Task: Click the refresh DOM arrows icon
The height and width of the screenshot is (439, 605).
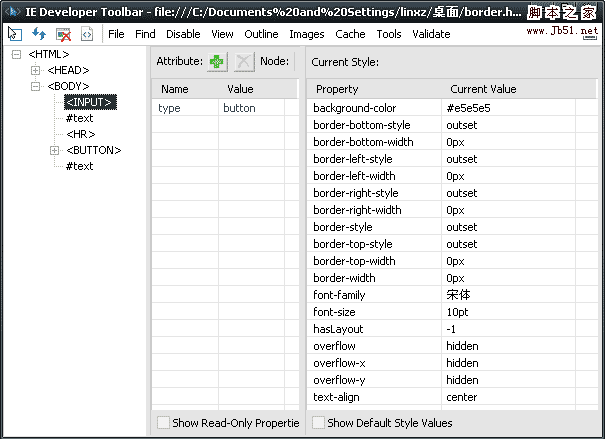Action: pyautogui.click(x=39, y=34)
